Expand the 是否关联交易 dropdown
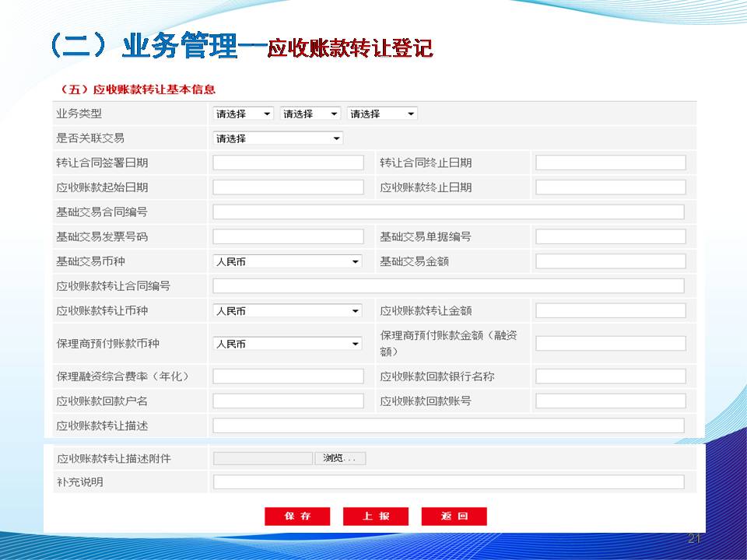 pyautogui.click(x=278, y=138)
